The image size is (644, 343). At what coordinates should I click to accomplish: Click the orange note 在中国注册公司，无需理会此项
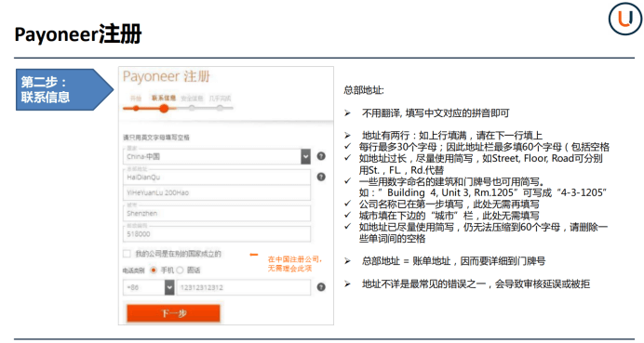(295, 264)
